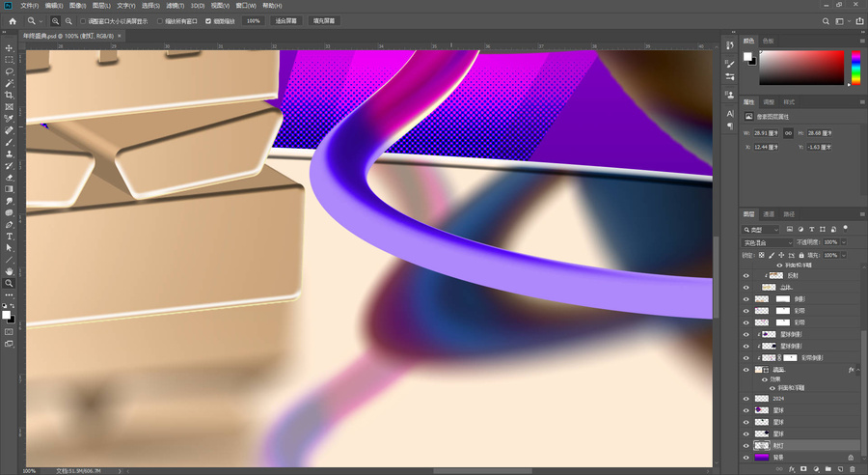The width and height of the screenshot is (868, 475).
Task: Open the 填充 fill dropdown arrow
Action: coord(844,255)
